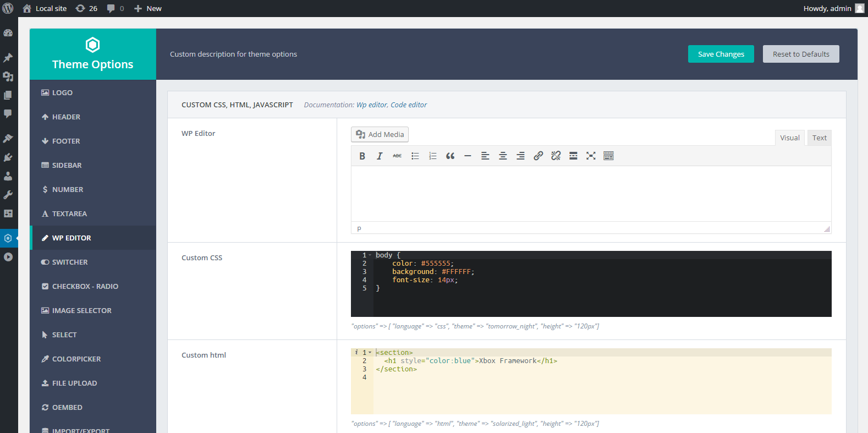This screenshot has height=433, width=868.
Task: Toggle the extra toolbar row icon
Action: [x=608, y=156]
